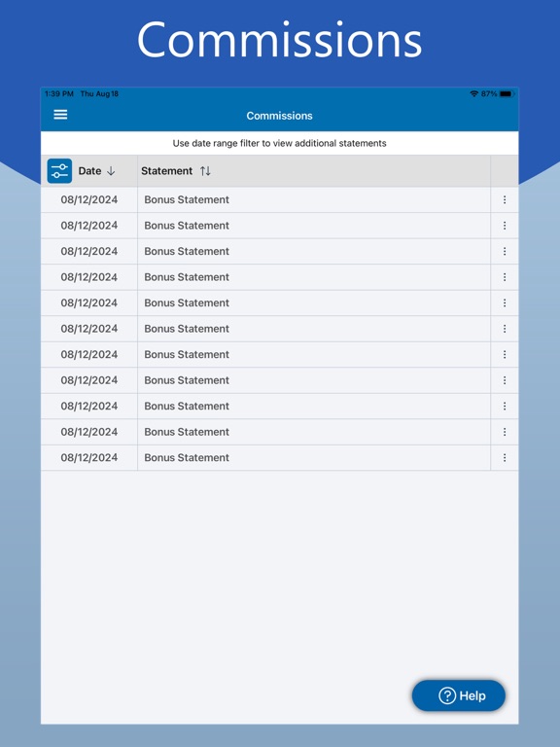The height and width of the screenshot is (747, 560).
Task: Open more options for fifth Bonus Statement row
Action: pyautogui.click(x=505, y=302)
